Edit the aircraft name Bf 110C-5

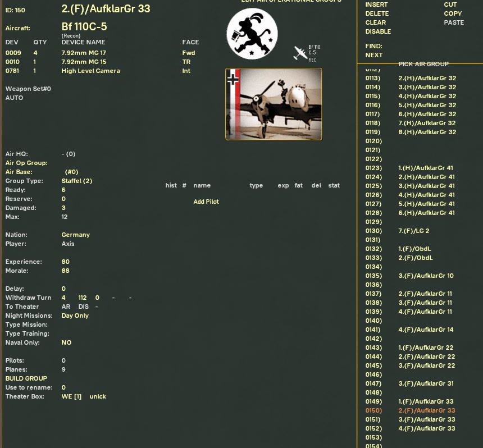[x=84, y=27]
